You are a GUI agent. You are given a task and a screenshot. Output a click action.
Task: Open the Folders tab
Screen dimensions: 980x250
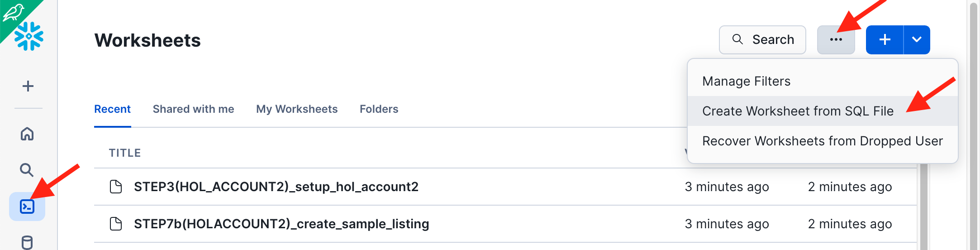(379, 109)
